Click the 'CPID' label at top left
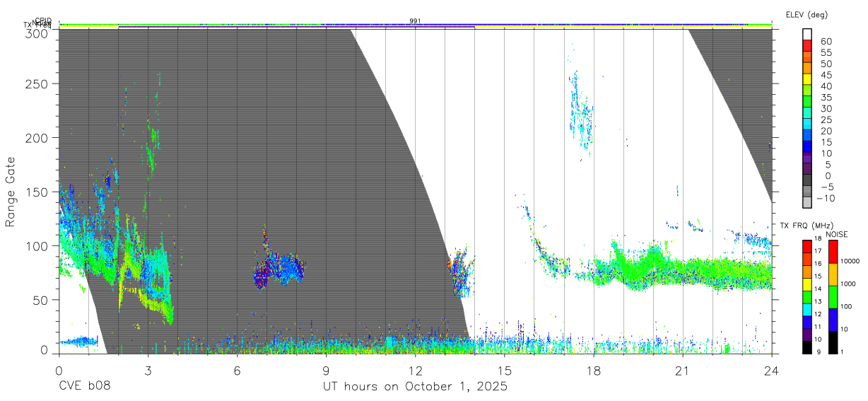The height and width of the screenshot is (401, 868). [x=43, y=21]
